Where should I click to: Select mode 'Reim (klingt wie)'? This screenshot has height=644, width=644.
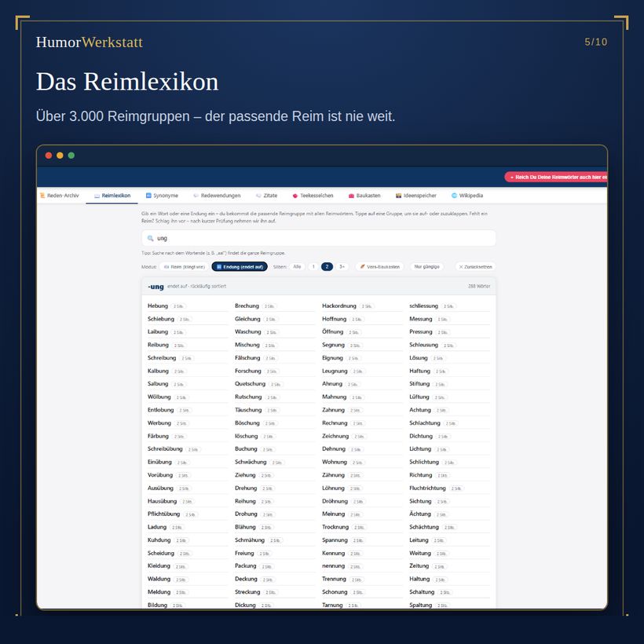184,266
